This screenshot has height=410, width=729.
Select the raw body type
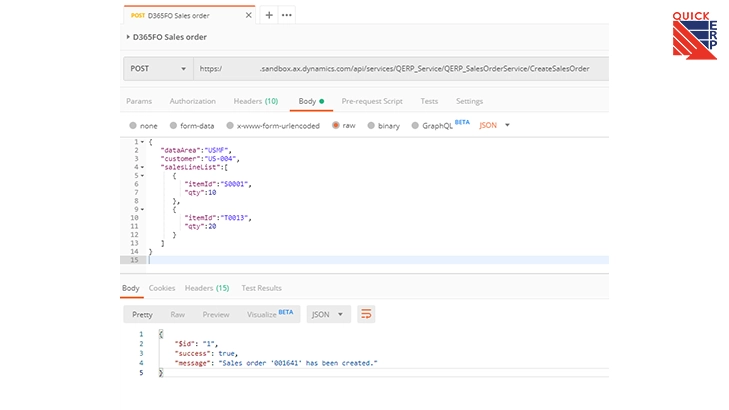pyautogui.click(x=336, y=126)
